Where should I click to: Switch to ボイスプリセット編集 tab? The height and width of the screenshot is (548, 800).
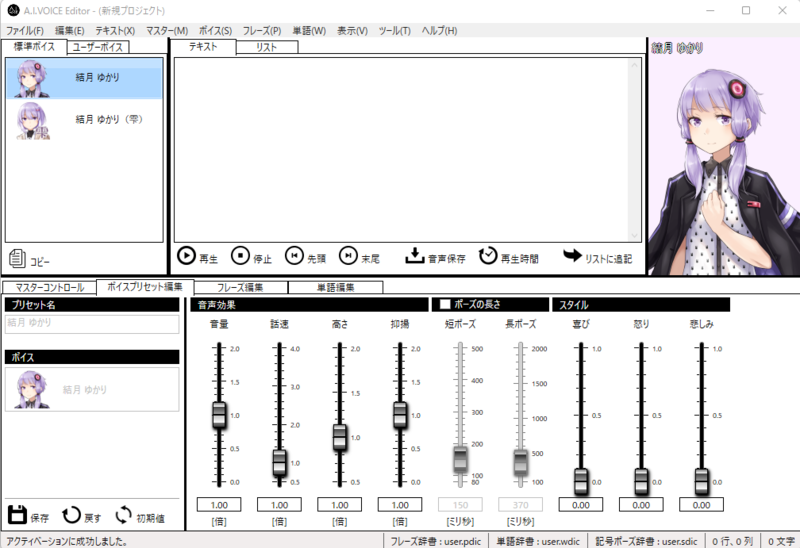145,286
